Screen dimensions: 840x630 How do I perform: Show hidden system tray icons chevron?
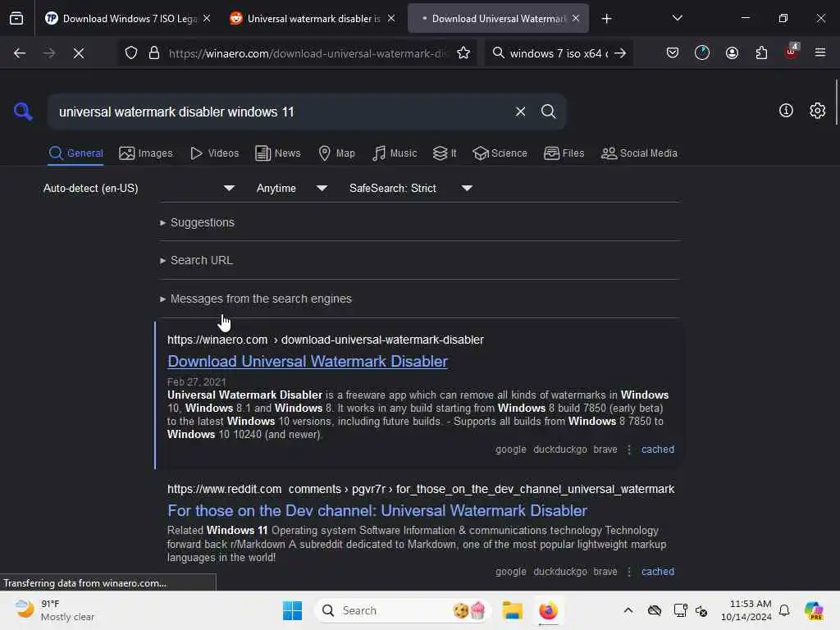click(628, 610)
